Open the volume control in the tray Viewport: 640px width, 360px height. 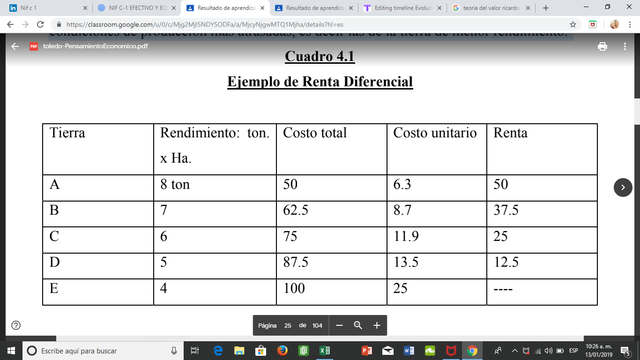(x=549, y=351)
